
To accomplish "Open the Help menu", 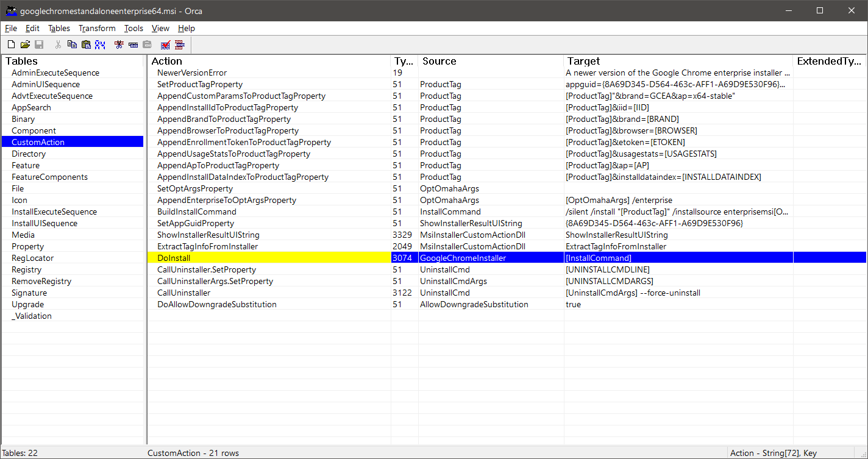I will click(187, 28).
